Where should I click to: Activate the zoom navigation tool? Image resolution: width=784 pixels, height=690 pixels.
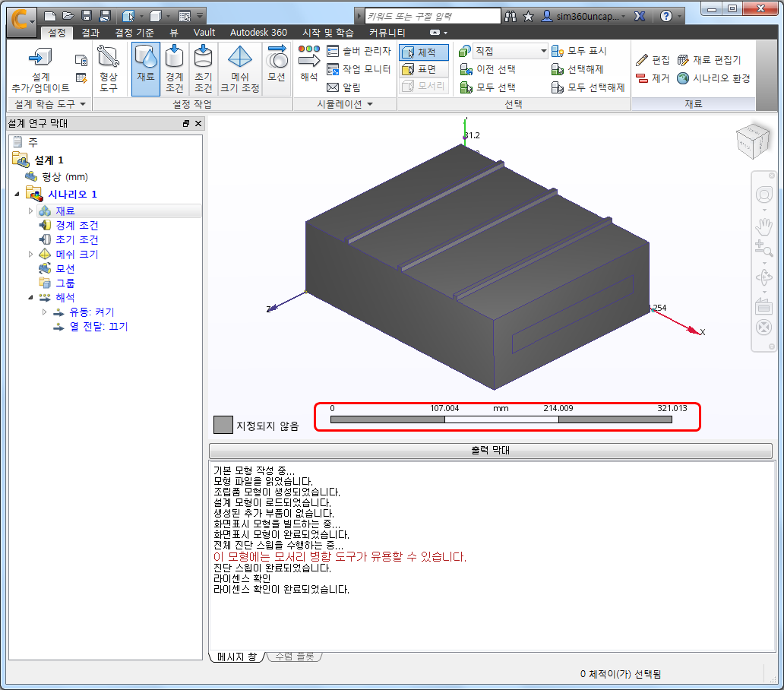pyautogui.click(x=763, y=248)
